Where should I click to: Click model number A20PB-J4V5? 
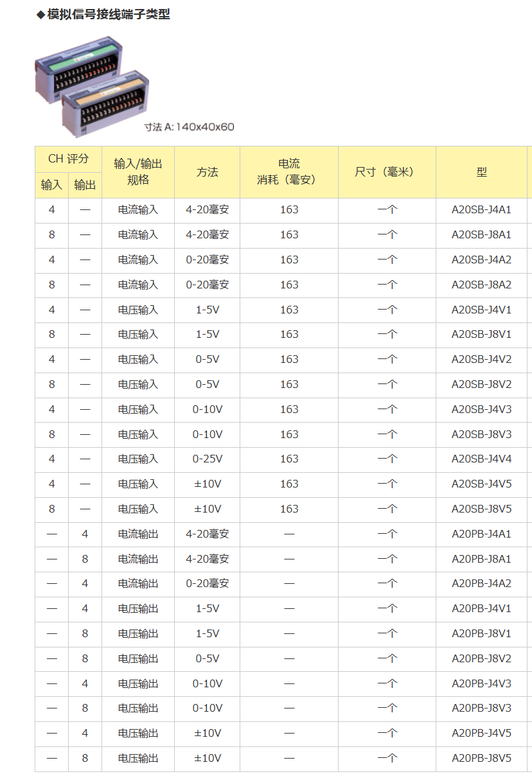pyautogui.click(x=481, y=734)
